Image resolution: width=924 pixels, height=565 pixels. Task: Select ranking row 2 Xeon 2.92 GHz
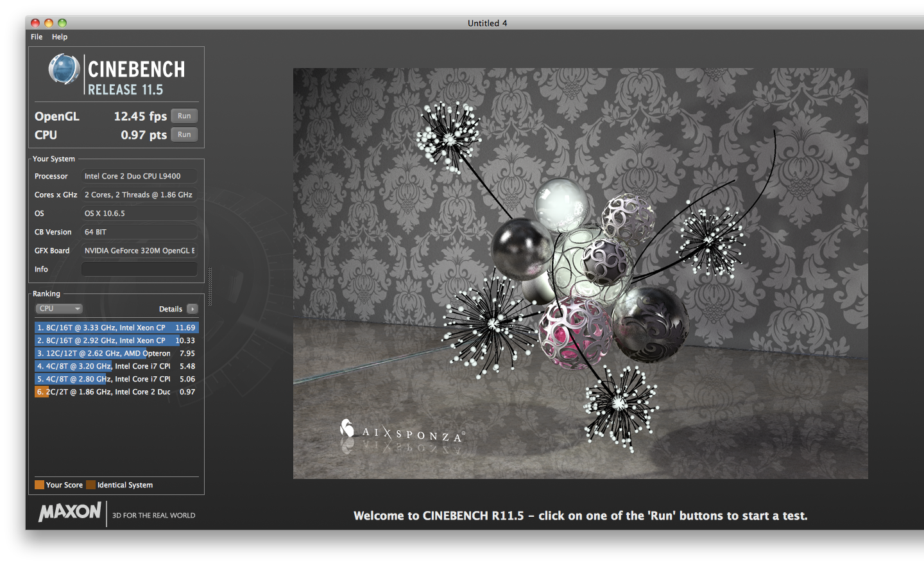pyautogui.click(x=117, y=340)
